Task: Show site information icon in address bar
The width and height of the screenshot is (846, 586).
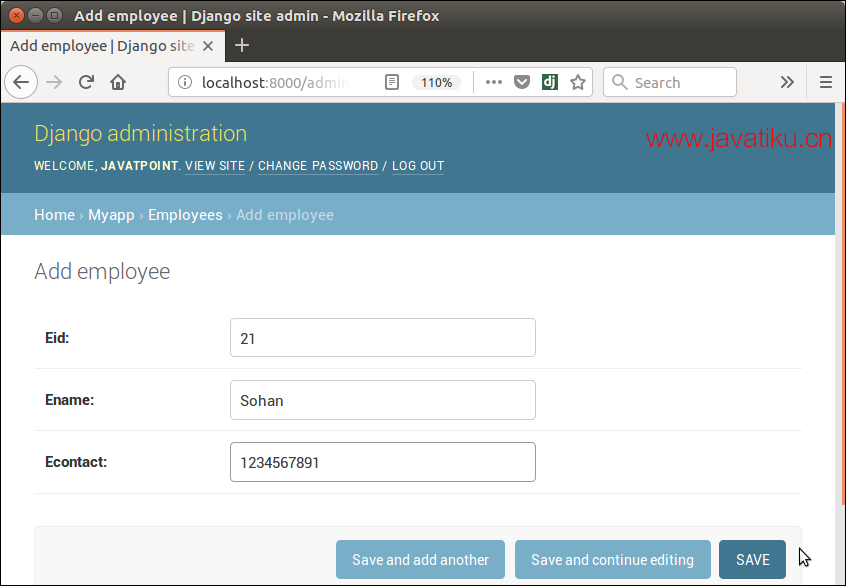Action: 185,82
